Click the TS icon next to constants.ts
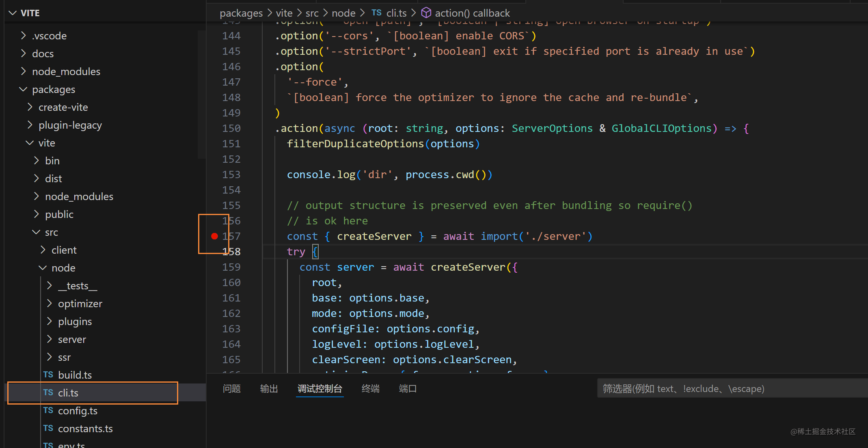The width and height of the screenshot is (868, 448). (x=48, y=428)
